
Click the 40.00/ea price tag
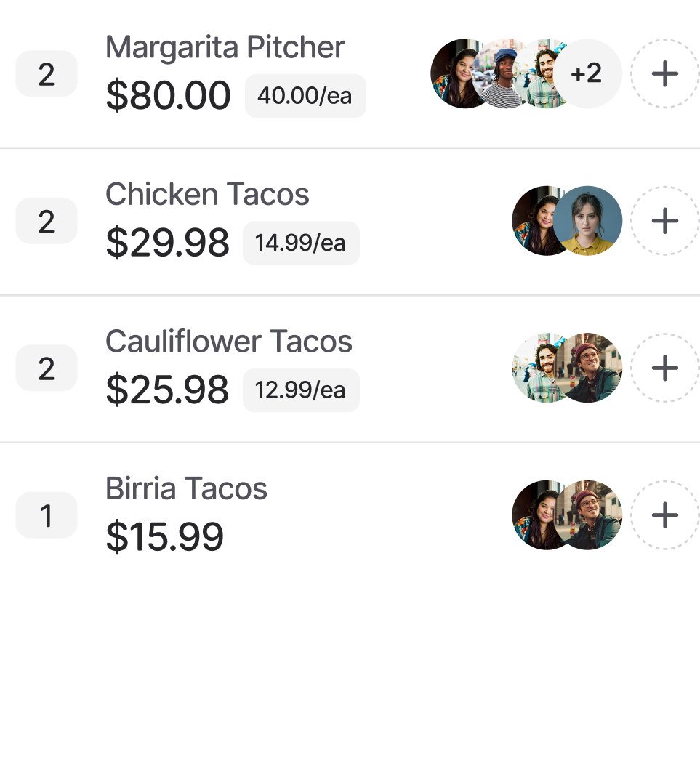tap(305, 96)
